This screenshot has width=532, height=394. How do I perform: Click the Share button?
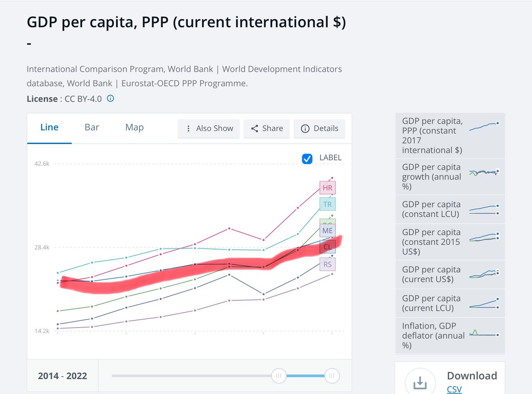(267, 129)
